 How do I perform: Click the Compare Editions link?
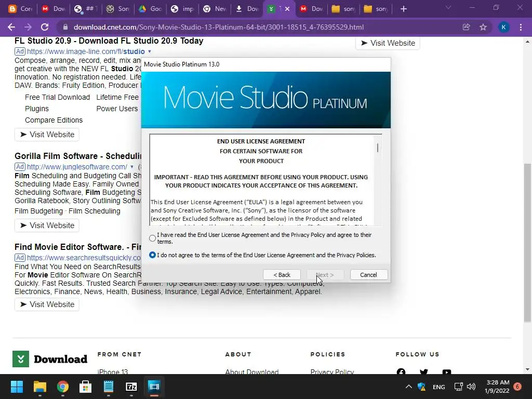(x=54, y=120)
